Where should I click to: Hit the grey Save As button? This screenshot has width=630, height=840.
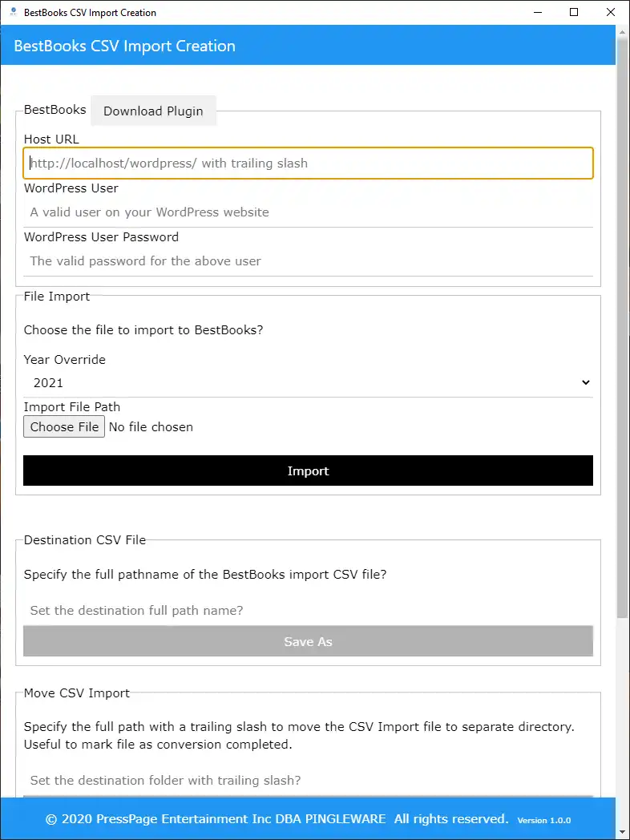click(x=308, y=642)
